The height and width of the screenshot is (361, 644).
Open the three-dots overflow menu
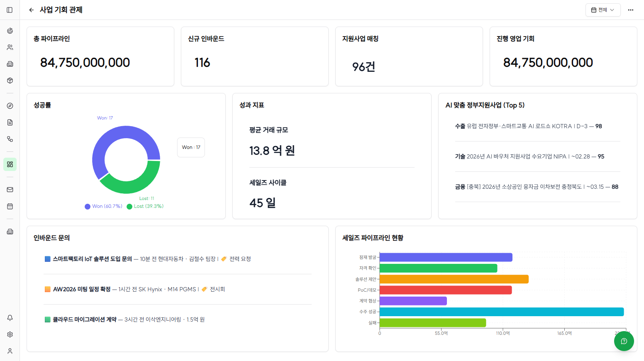[x=630, y=10]
